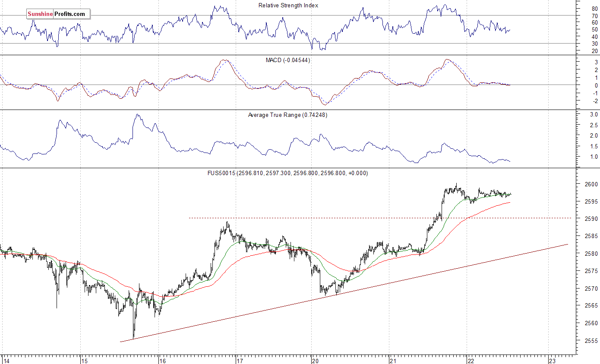The width and height of the screenshot is (600, 364).
Task: Click the Average True Range axis value 2.5
Action: click(x=594, y=125)
